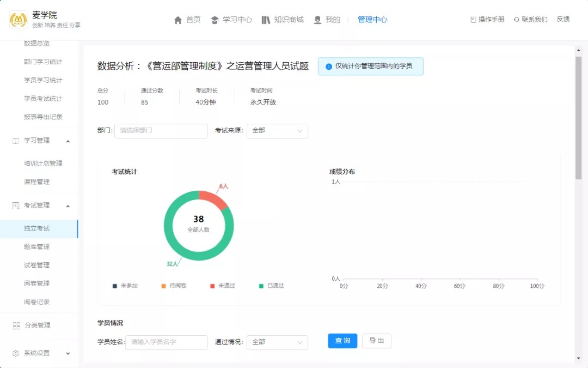The width and height of the screenshot is (588, 368).
Task: Toggle the 已通过 legend item
Action: (x=271, y=286)
